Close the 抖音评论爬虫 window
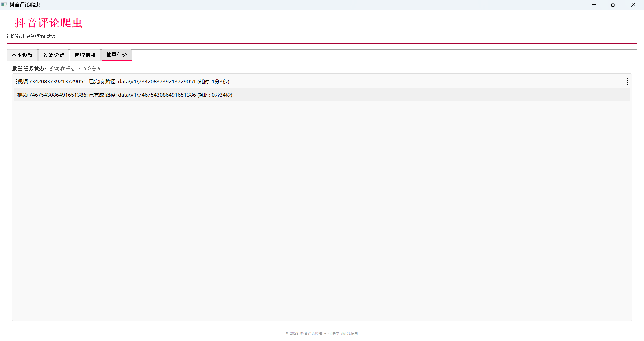Viewport: 644px width, 341px height. click(633, 5)
